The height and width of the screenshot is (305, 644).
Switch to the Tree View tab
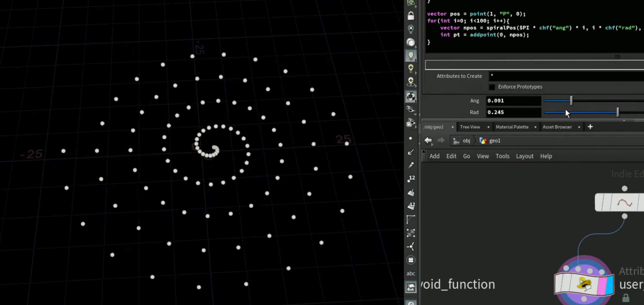pyautogui.click(x=470, y=127)
